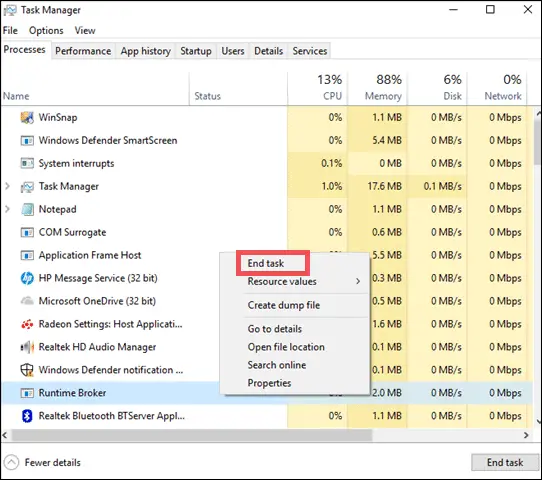
Task: Sort by the Network column header
Action: [497, 88]
